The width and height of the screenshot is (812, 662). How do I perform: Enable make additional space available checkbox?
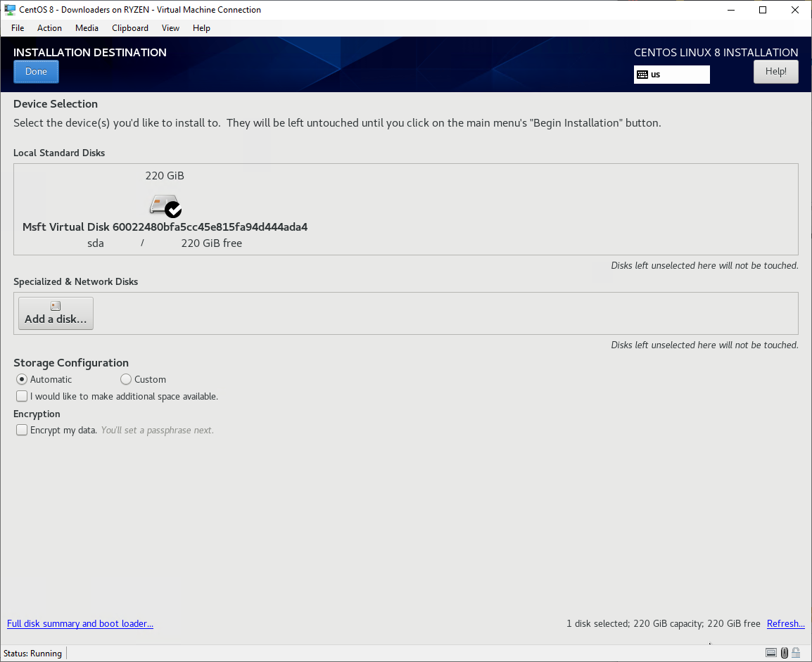(22, 396)
